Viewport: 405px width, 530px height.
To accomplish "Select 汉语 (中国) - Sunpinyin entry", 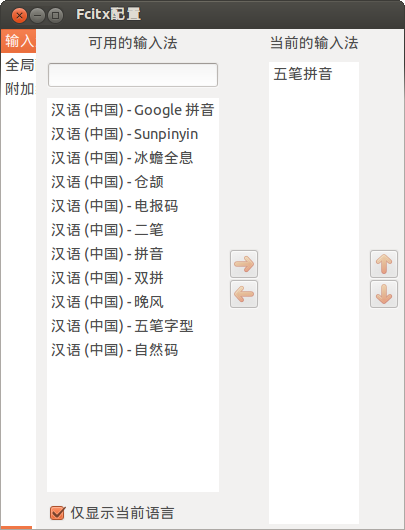I will pos(133,134).
